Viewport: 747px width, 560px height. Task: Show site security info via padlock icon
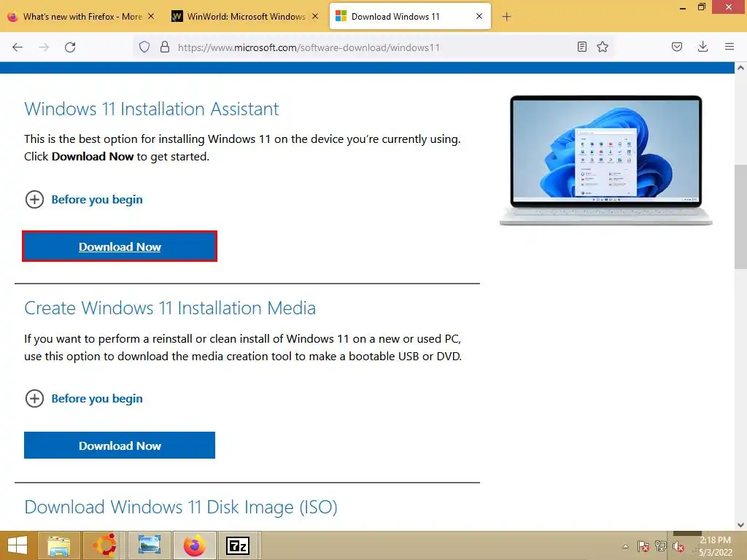[x=165, y=47]
